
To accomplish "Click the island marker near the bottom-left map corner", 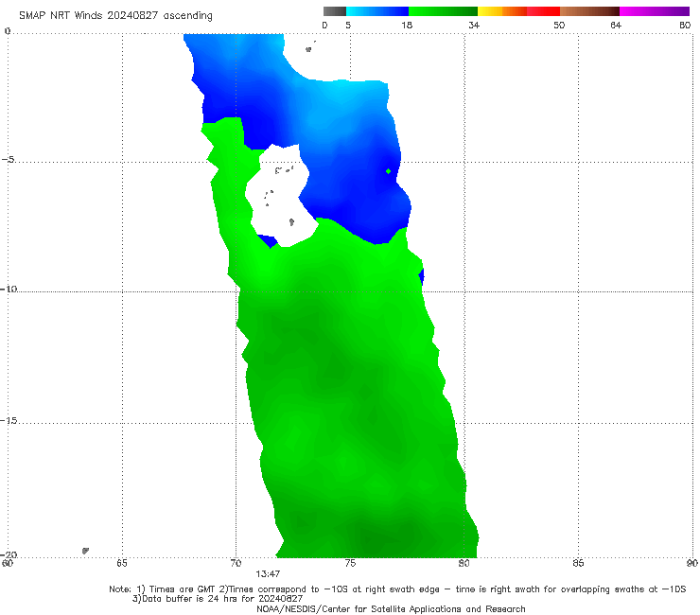I will 85,551.
